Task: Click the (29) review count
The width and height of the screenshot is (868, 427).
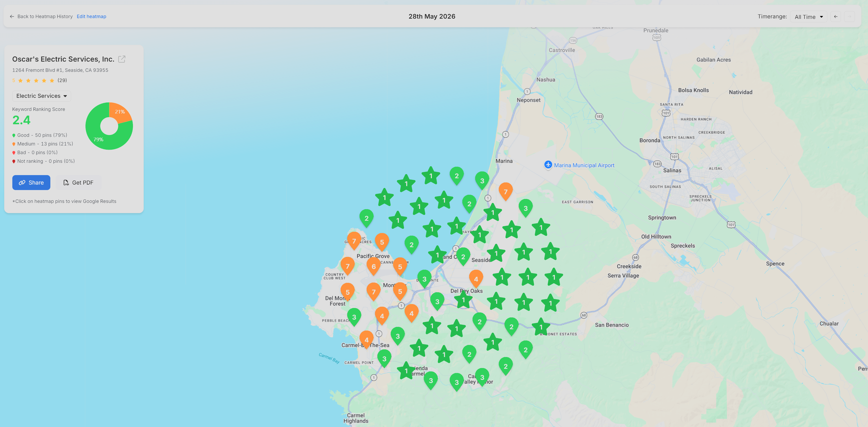Action: (x=62, y=80)
